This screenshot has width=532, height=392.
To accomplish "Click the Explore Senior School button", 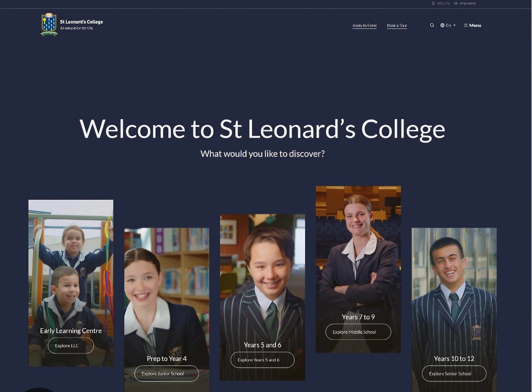I will click(x=454, y=374).
